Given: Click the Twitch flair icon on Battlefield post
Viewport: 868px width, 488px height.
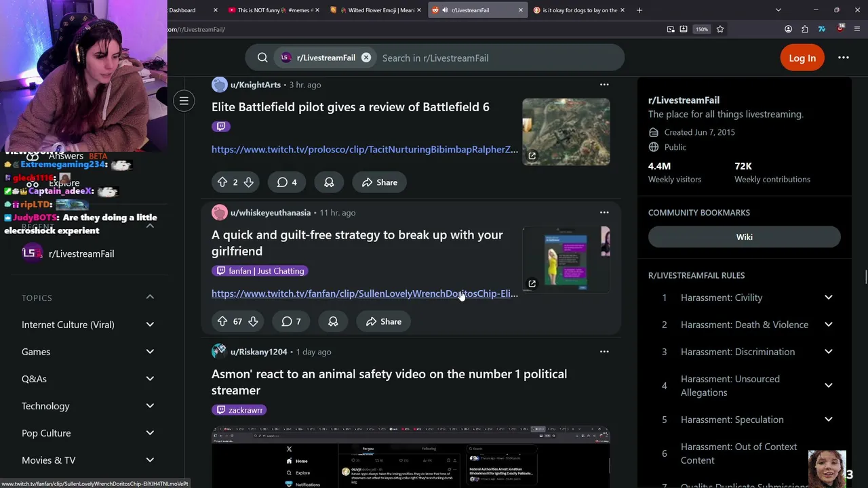Looking at the screenshot, I should pos(220,126).
